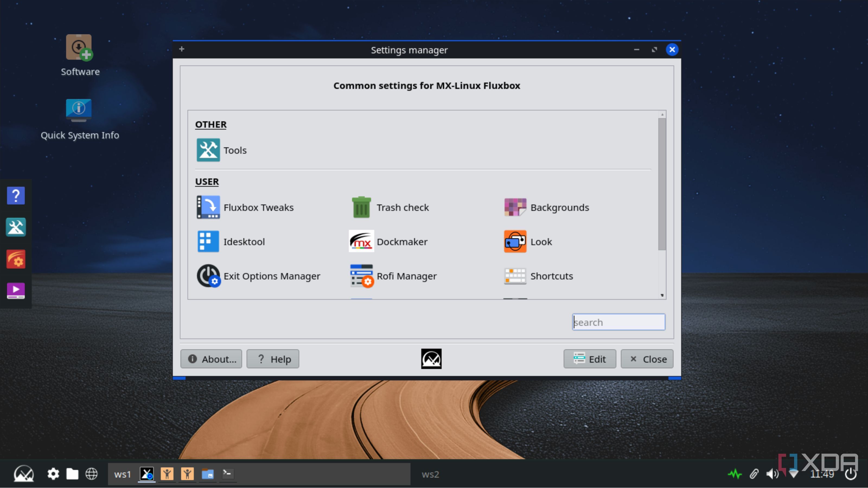The width and height of the screenshot is (868, 488).
Task: Click the Backgrounds label
Action: click(560, 207)
